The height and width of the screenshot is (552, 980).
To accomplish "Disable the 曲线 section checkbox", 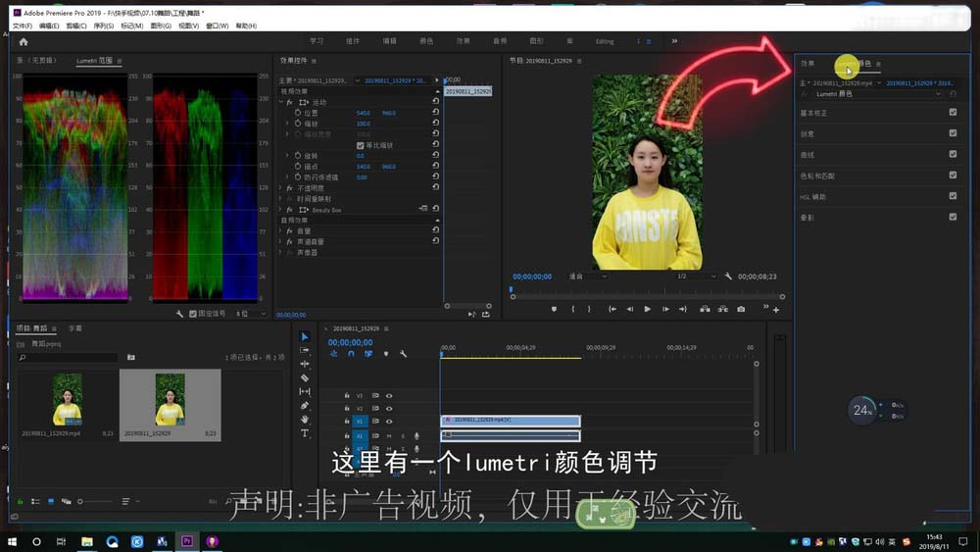I will tap(953, 154).
